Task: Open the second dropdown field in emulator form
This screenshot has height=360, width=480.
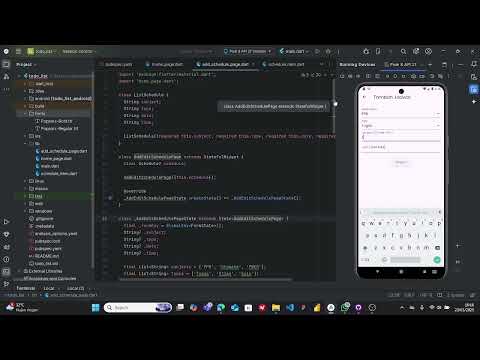Action: 401,124
